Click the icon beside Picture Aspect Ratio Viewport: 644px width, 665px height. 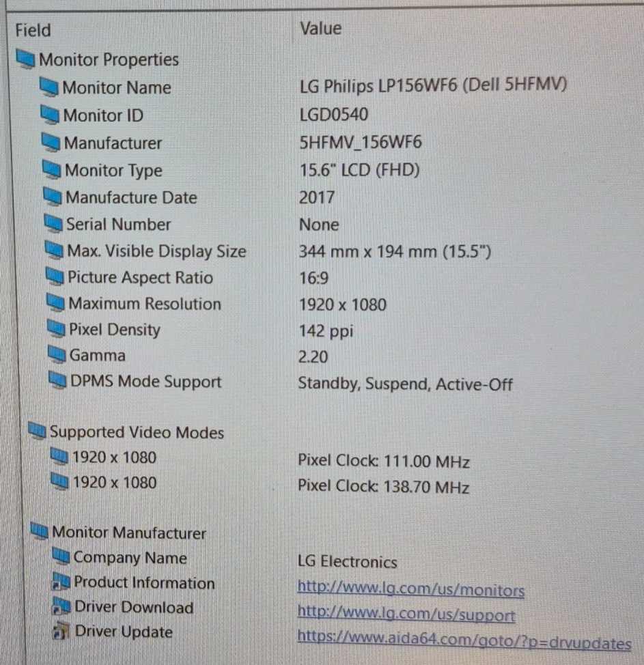55,277
